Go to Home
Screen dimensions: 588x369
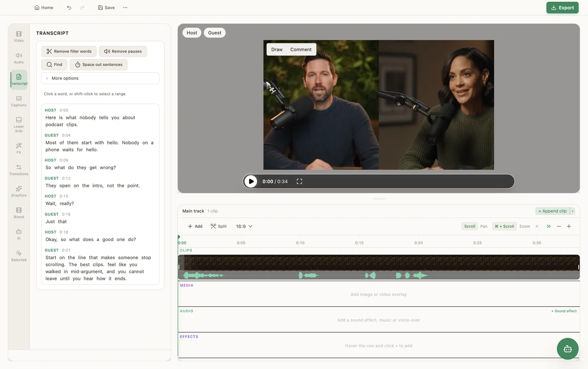tap(44, 8)
